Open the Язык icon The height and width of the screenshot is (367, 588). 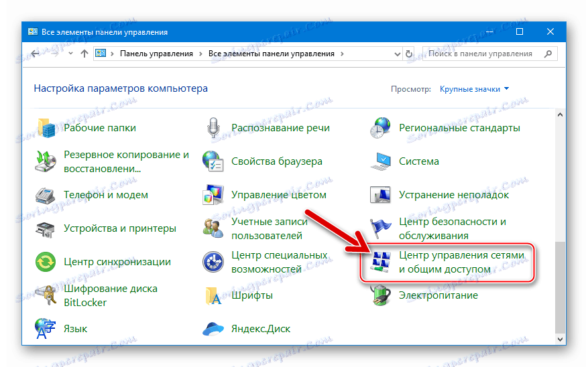(x=45, y=328)
